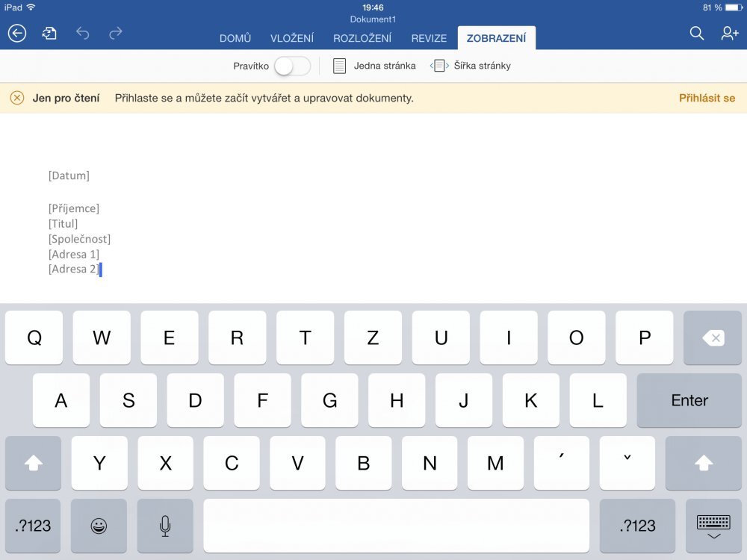Viewport: 747px width, 560px height.
Task: Tap the Back arrow icon
Action: point(16,33)
